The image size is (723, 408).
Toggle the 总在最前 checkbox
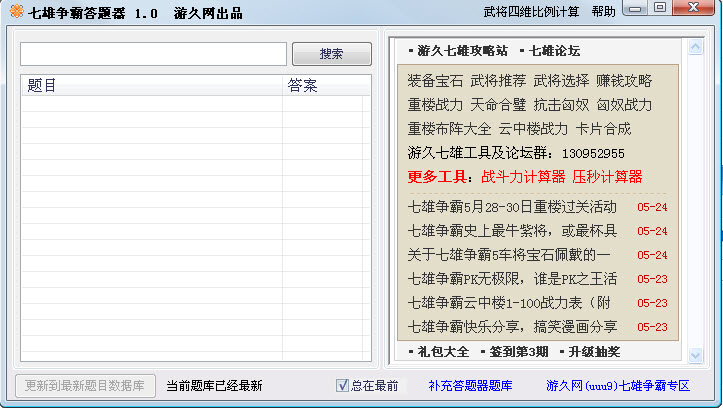(342, 385)
